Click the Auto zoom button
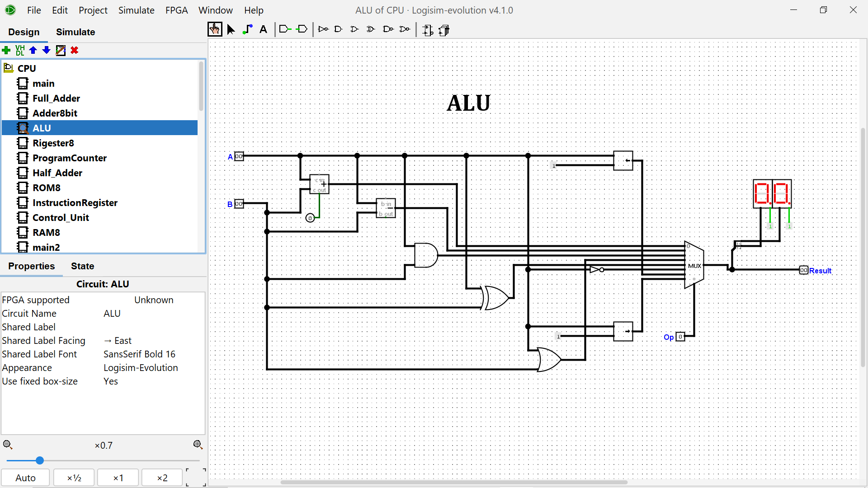The height and width of the screenshot is (488, 868). coord(25,478)
